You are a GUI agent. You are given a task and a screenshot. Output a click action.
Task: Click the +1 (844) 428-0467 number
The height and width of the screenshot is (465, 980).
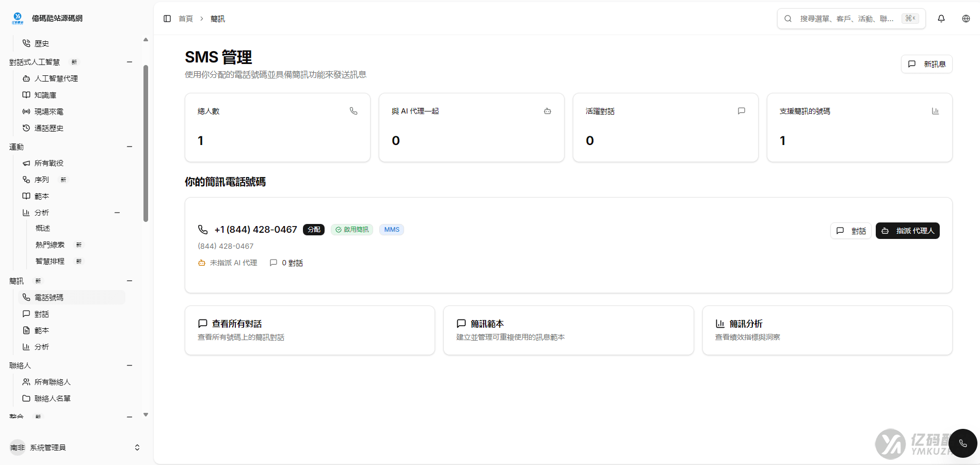[255, 229]
